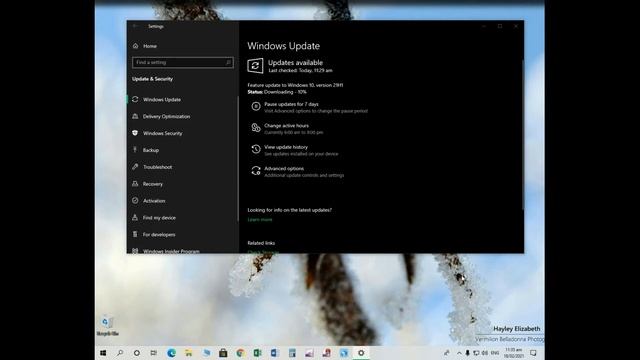
Task: Open Change active hours
Action: (286, 126)
